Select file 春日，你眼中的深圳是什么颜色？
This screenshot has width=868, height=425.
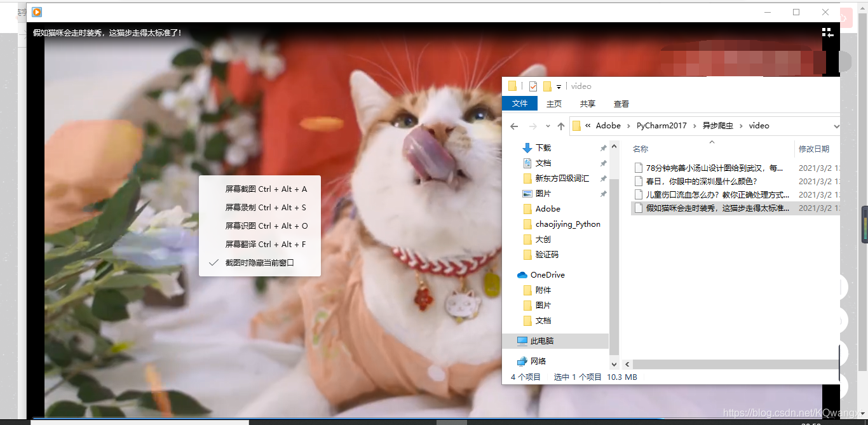click(x=702, y=181)
